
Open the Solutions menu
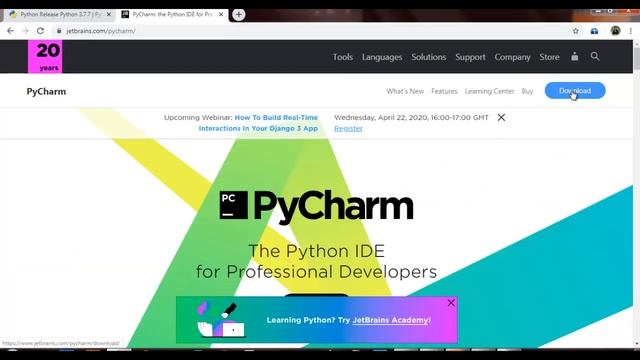(429, 57)
